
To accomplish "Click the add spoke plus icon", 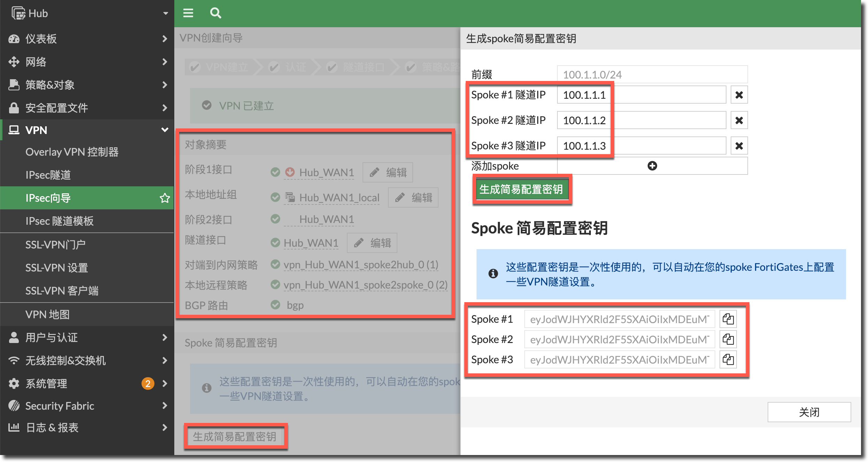I will point(652,166).
